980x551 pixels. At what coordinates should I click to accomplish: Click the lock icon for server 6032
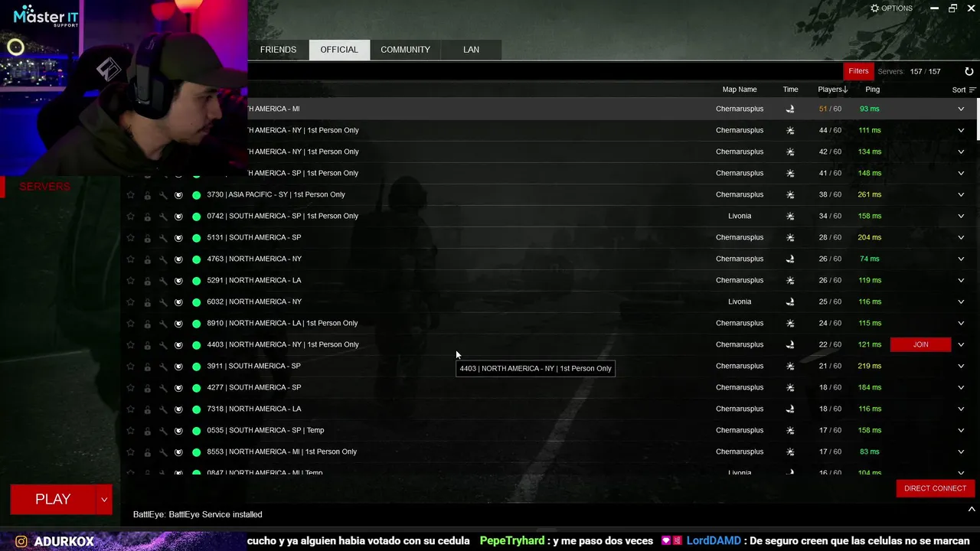pos(147,302)
